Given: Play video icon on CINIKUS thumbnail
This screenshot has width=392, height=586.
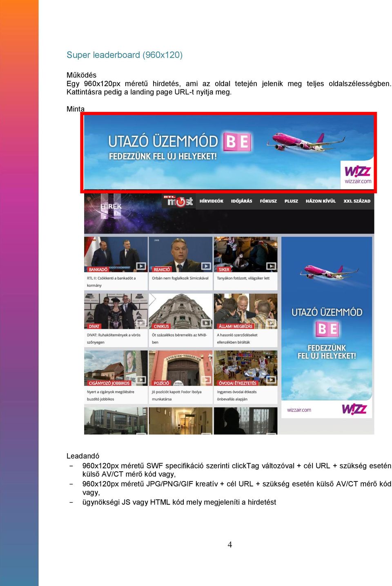Looking at the screenshot, I should tap(206, 323).
